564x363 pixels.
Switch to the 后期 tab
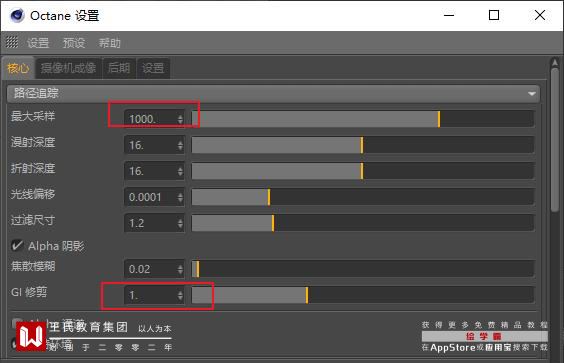pyautogui.click(x=119, y=68)
